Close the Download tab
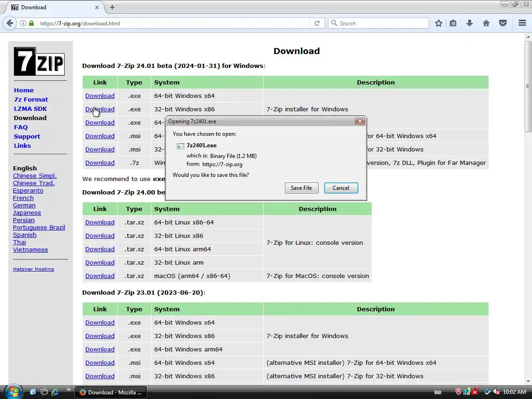532x399 pixels. click(x=97, y=7)
